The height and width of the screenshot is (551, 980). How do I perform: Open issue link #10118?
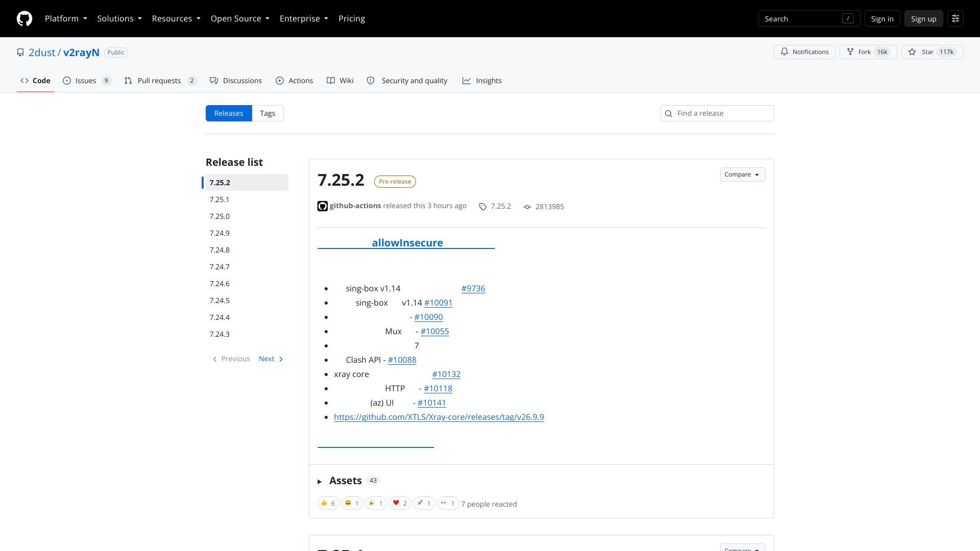(438, 388)
